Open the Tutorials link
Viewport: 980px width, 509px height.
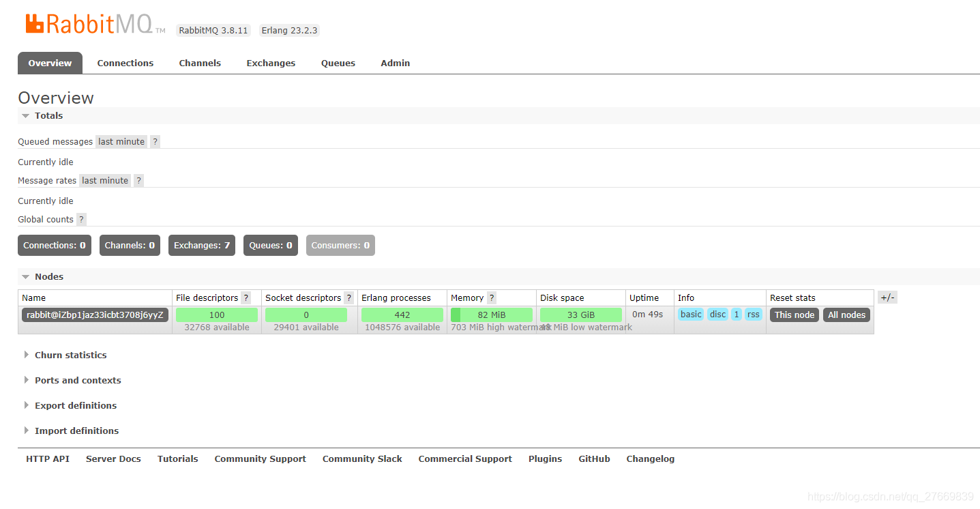coord(178,459)
